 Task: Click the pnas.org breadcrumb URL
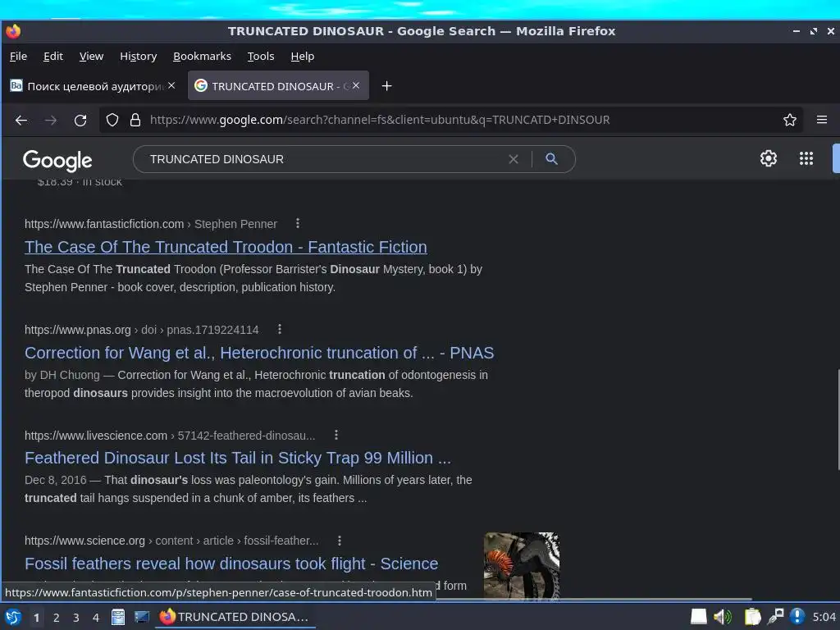click(x=141, y=330)
